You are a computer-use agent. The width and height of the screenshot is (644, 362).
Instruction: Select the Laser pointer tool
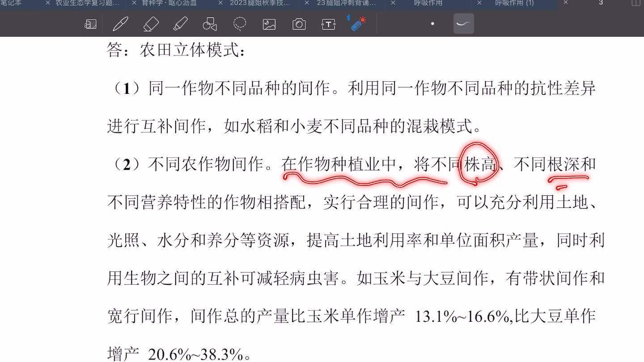click(358, 23)
